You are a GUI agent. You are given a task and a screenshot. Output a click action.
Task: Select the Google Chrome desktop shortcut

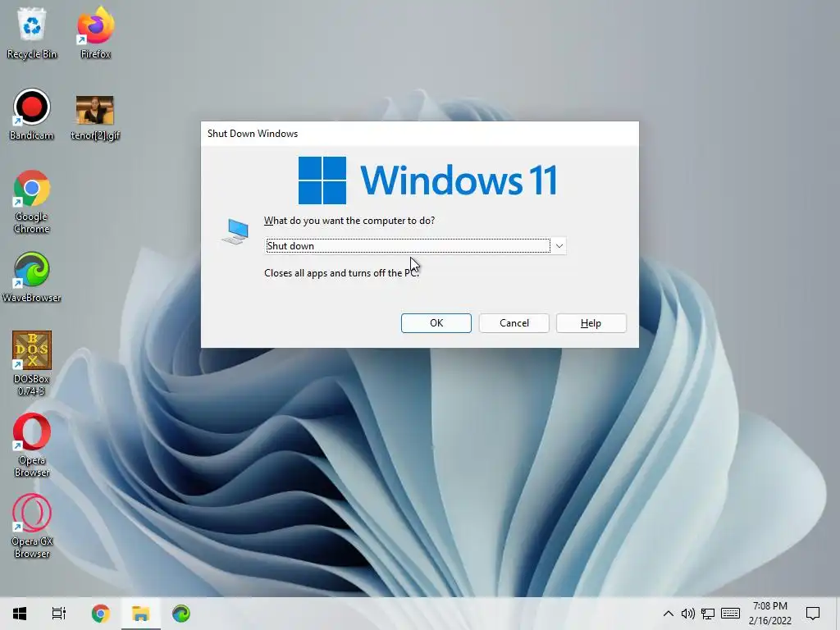[x=32, y=202]
